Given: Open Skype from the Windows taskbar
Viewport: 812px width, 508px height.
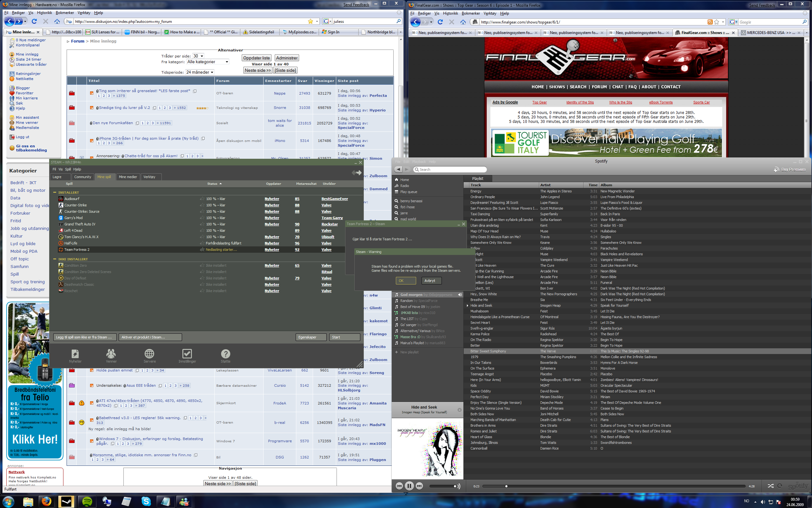Looking at the screenshot, I should tap(146, 501).
